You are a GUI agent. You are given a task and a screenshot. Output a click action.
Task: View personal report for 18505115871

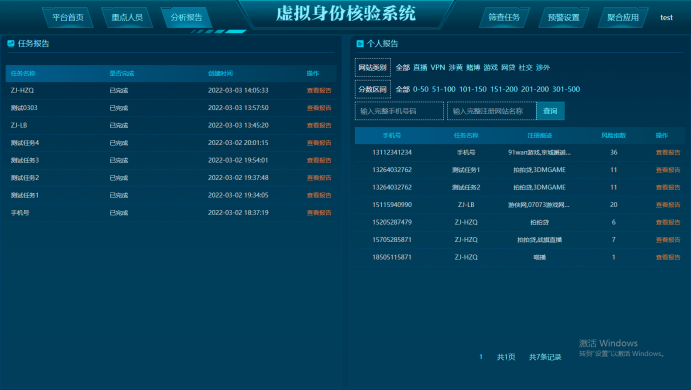[668, 257]
